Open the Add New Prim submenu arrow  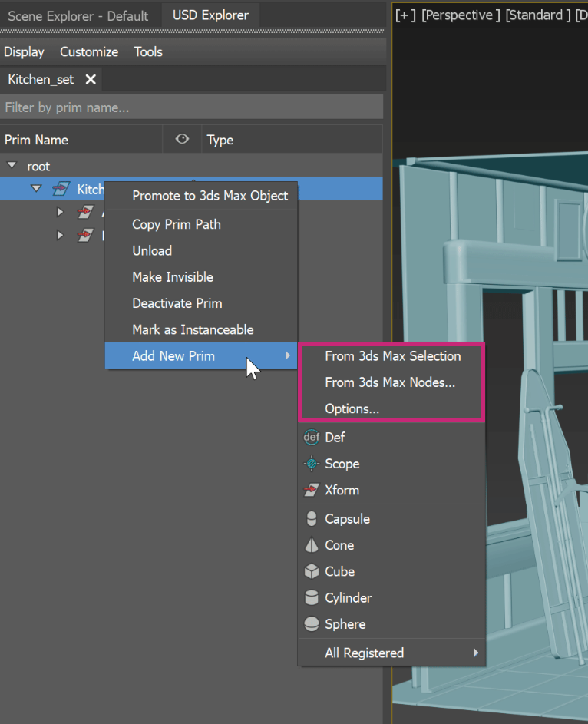tap(288, 355)
